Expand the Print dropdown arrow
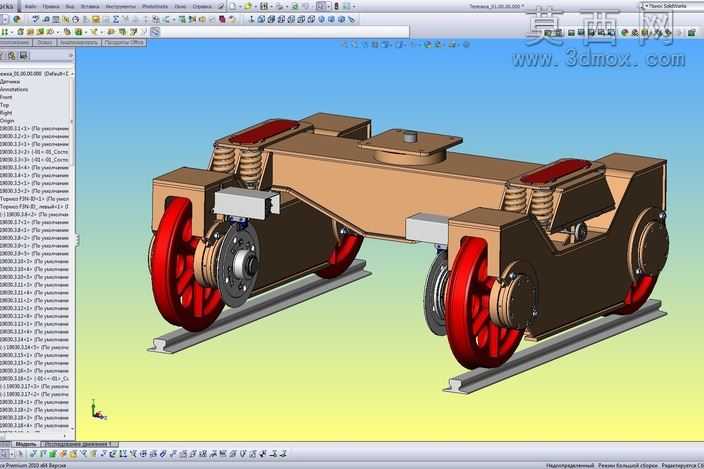 (x=286, y=7)
